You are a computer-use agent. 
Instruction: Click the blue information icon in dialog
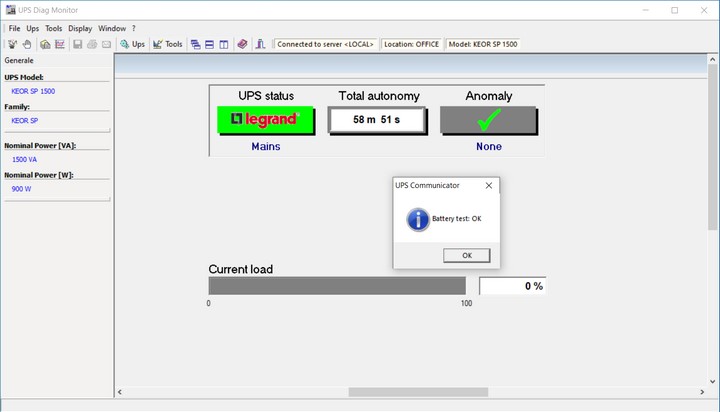pos(418,220)
